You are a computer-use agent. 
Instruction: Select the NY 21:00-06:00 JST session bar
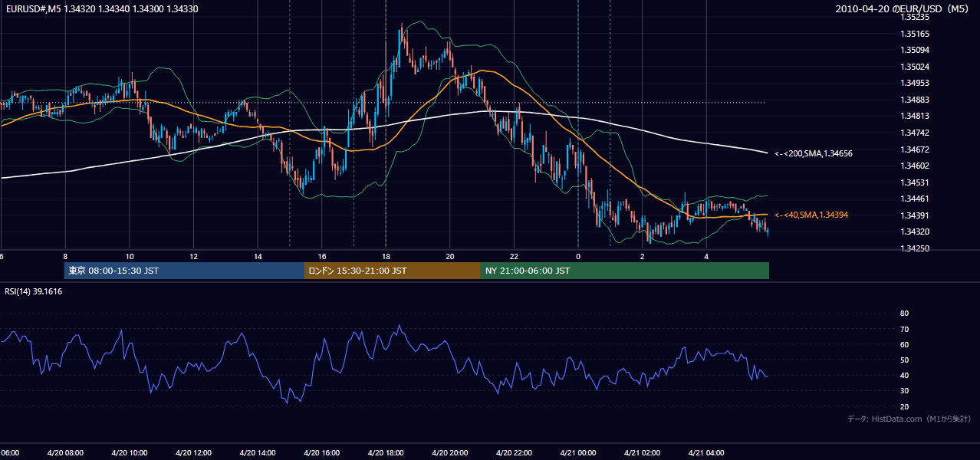point(624,271)
